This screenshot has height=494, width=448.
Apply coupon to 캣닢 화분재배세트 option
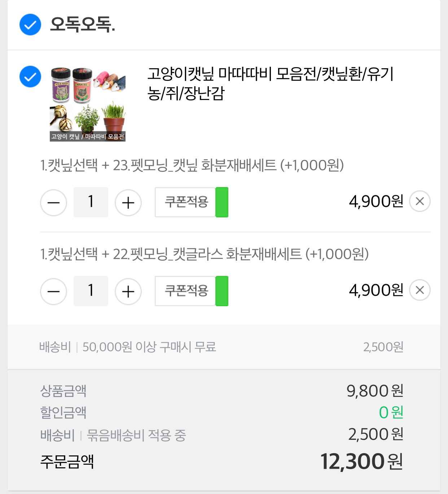[x=186, y=202]
